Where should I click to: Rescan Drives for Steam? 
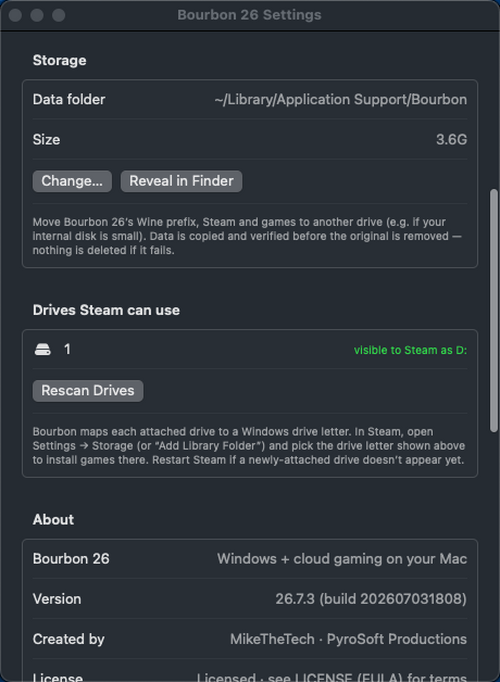[x=88, y=391]
